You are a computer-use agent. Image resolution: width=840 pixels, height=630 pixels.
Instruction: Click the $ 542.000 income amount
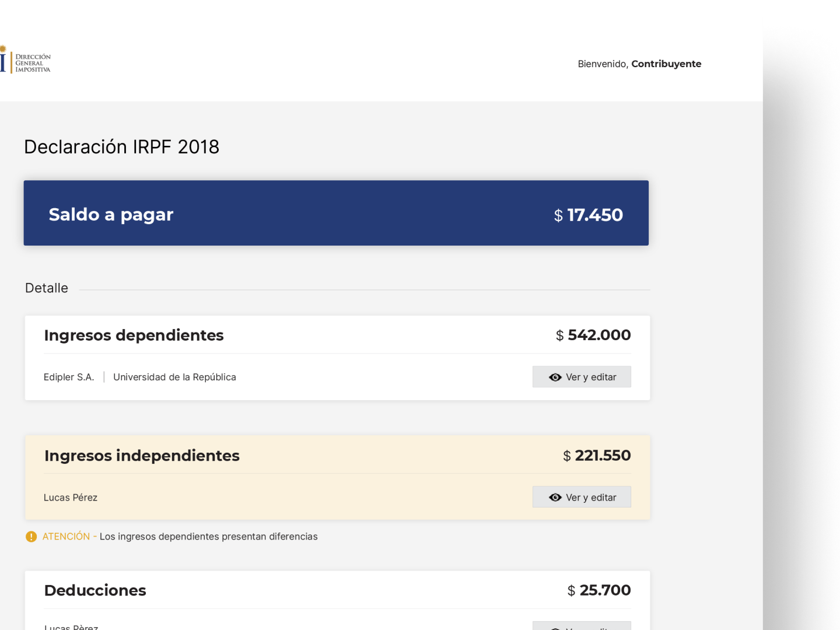click(x=593, y=335)
